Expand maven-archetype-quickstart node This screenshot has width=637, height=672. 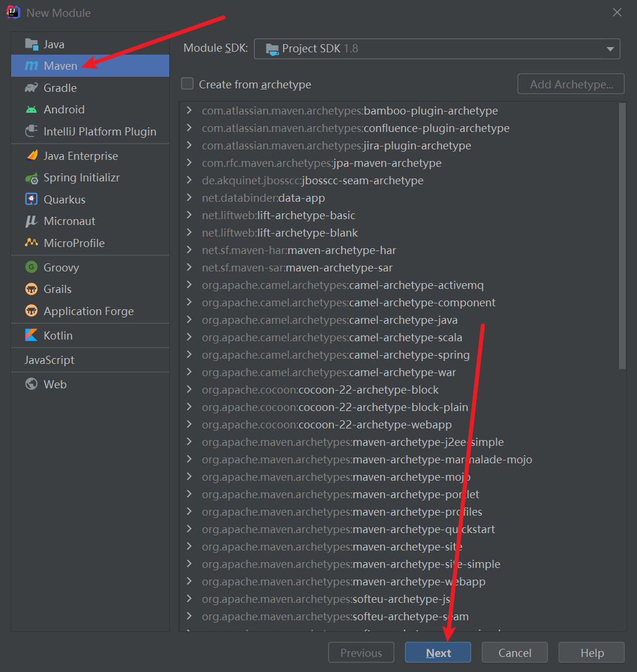click(189, 529)
